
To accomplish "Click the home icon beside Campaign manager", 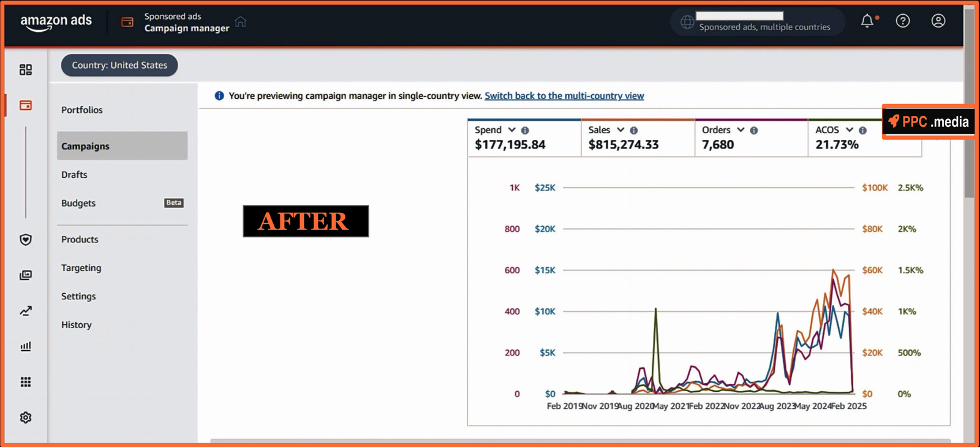I will coord(240,22).
